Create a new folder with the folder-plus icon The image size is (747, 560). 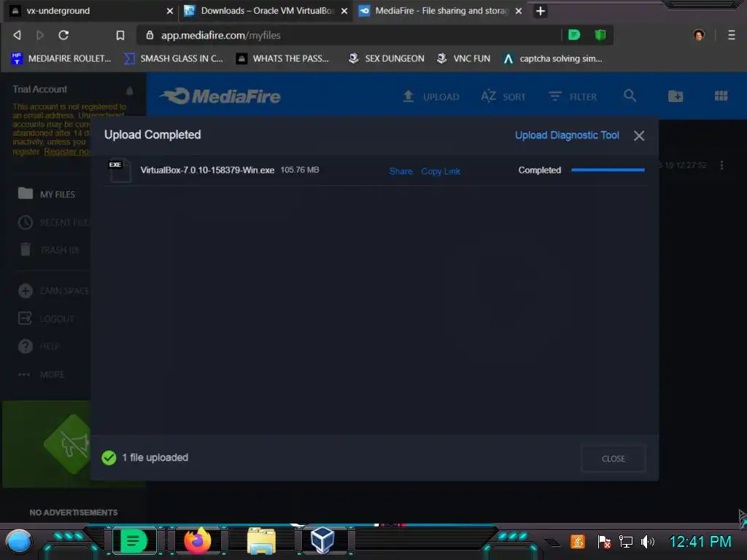pos(676,96)
